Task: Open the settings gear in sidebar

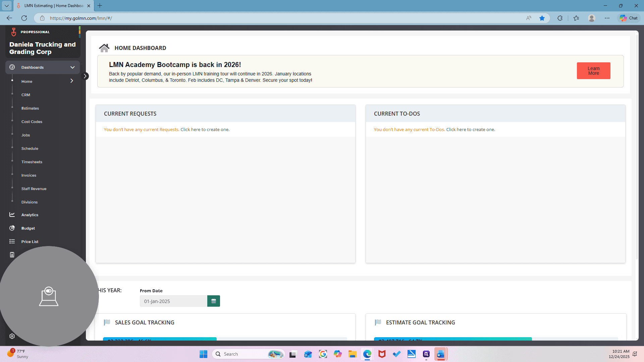Action: (x=12, y=336)
